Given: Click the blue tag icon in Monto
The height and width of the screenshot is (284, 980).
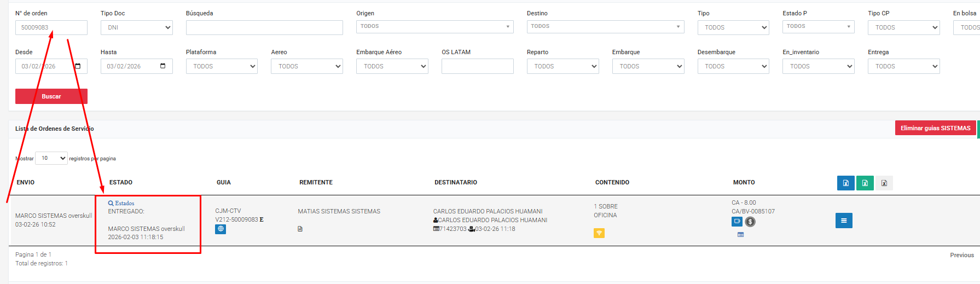Looking at the screenshot, I should [737, 222].
